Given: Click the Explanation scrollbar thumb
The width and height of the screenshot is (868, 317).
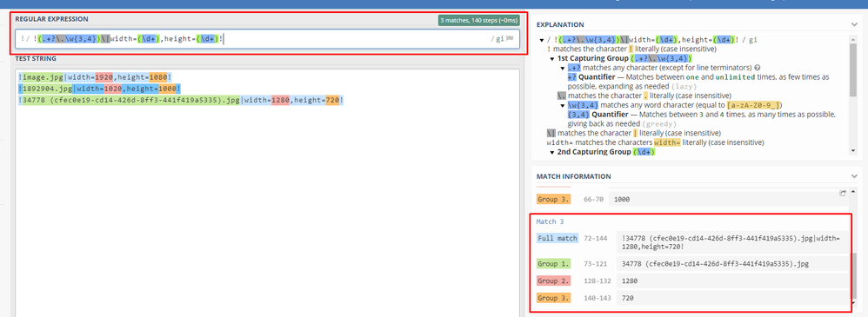Looking at the screenshot, I should point(853,71).
